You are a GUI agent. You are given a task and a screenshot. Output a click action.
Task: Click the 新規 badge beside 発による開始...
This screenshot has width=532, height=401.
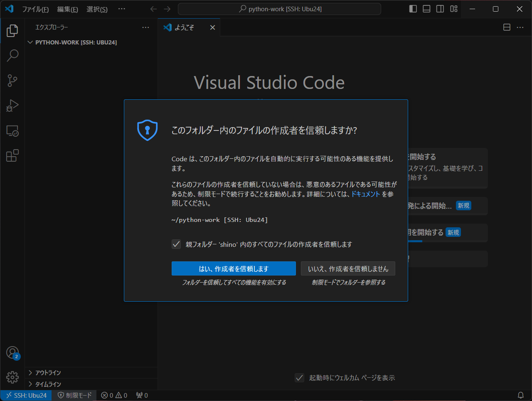463,206
